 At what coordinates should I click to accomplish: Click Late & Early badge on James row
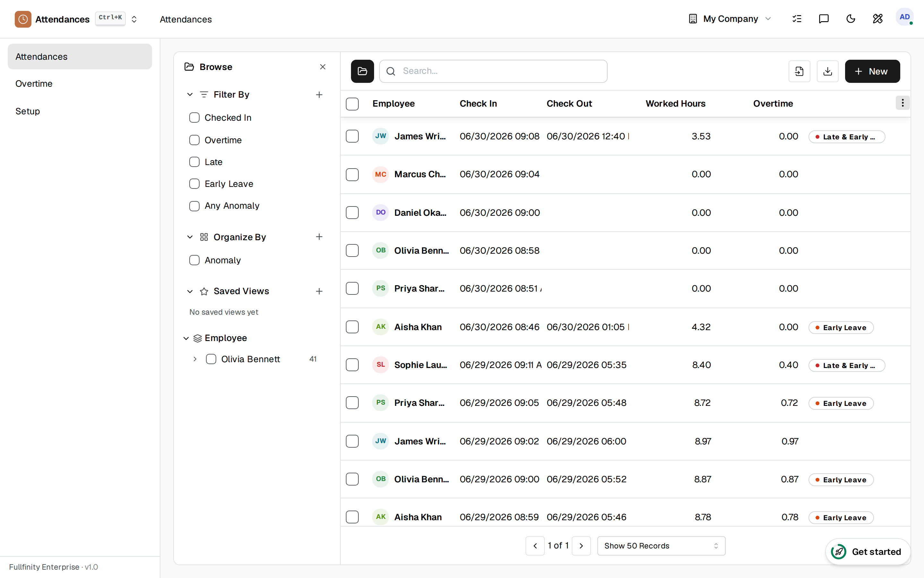click(x=846, y=137)
